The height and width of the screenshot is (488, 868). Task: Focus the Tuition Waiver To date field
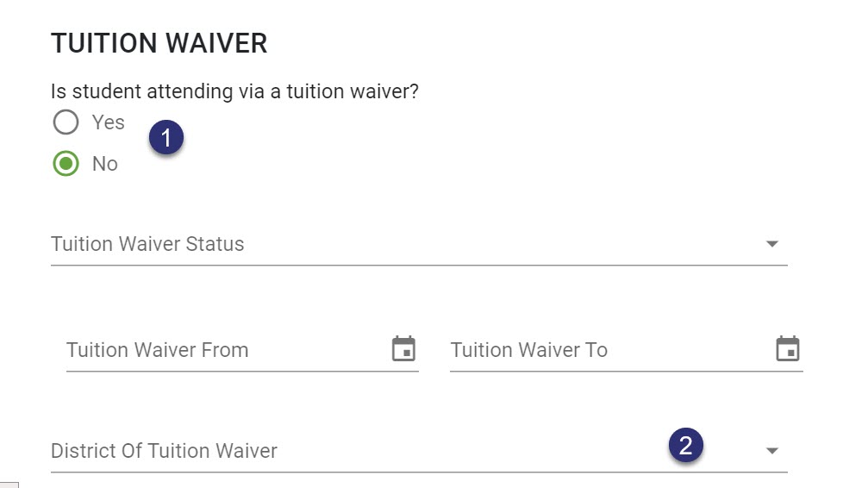pos(626,350)
